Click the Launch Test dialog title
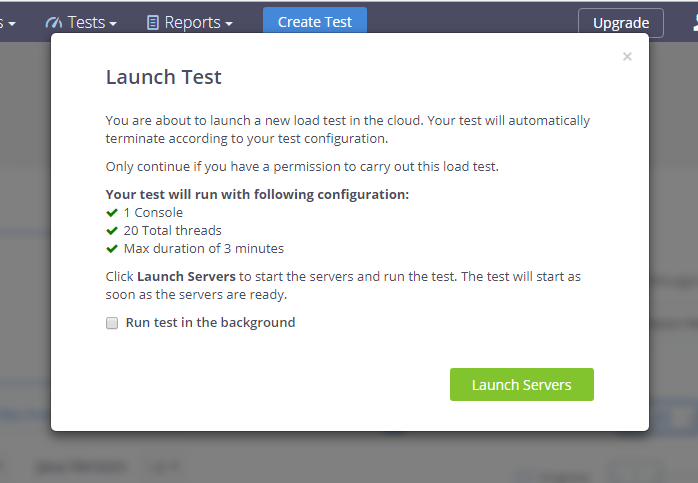 point(163,77)
